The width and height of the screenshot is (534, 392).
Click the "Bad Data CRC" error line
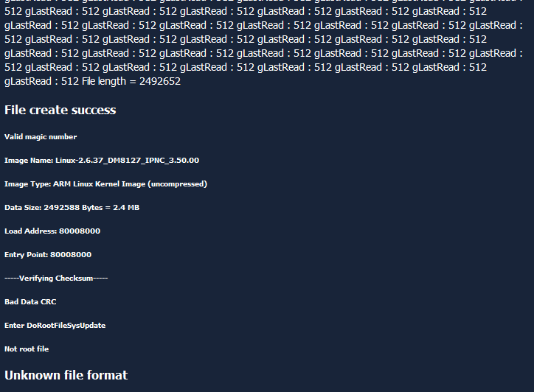[x=30, y=302]
